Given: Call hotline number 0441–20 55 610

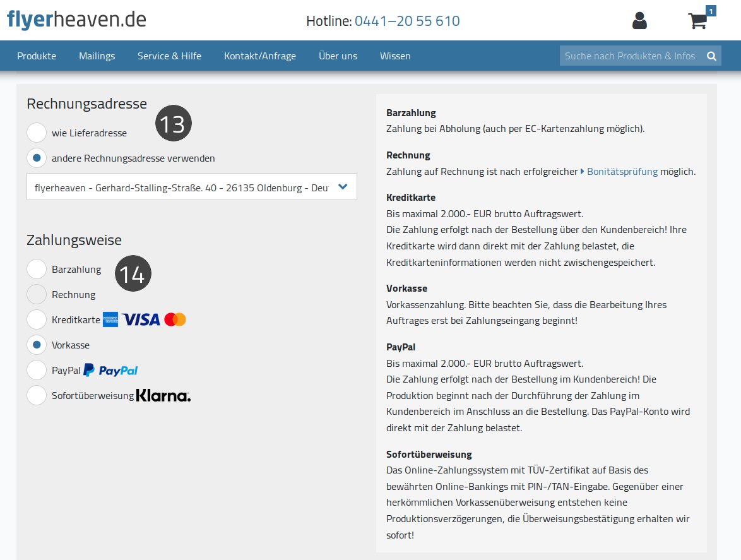Looking at the screenshot, I should point(407,21).
